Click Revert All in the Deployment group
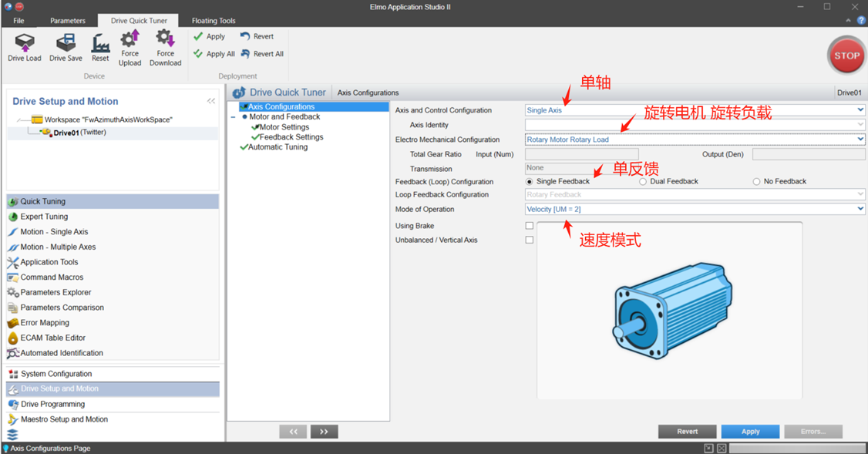Image resolution: width=868 pixels, height=454 pixels. click(x=262, y=54)
